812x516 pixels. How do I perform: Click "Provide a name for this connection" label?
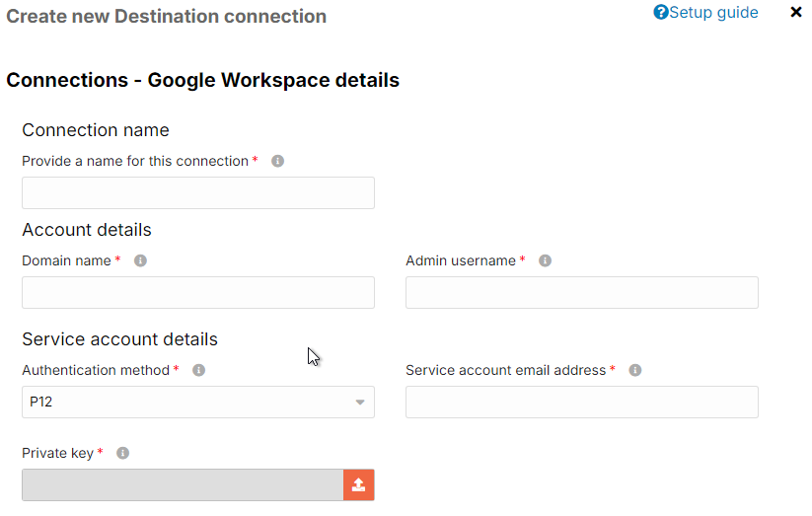(x=135, y=161)
